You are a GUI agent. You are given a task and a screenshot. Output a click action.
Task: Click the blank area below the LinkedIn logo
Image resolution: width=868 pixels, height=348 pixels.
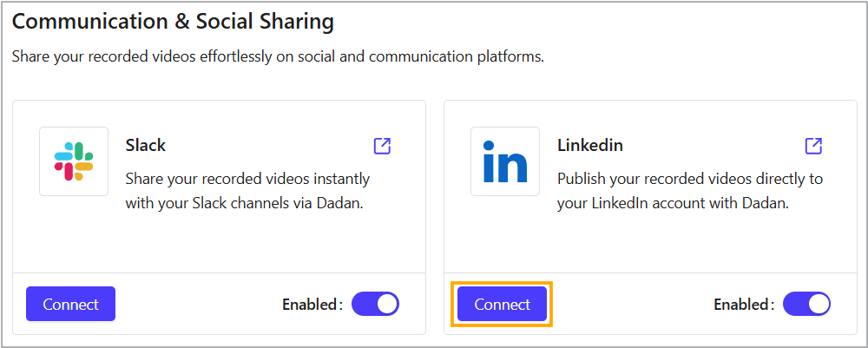(505, 234)
